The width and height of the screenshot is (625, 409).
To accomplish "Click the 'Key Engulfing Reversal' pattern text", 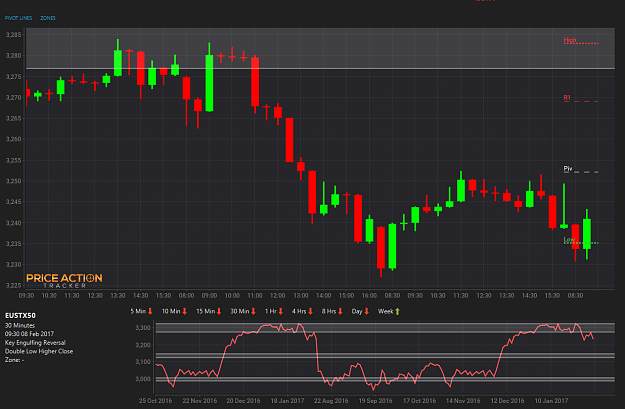I will tap(35, 342).
